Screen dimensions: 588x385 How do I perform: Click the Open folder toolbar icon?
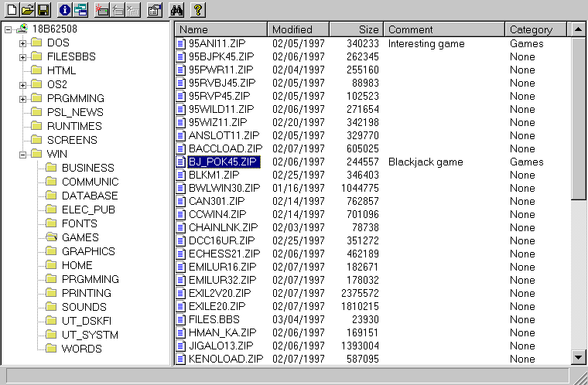(x=28, y=9)
